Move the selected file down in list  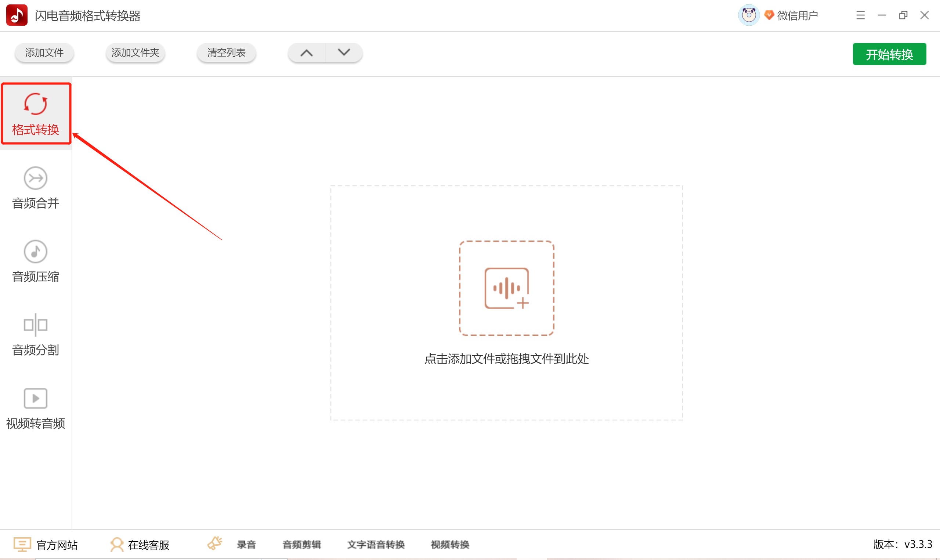click(344, 53)
